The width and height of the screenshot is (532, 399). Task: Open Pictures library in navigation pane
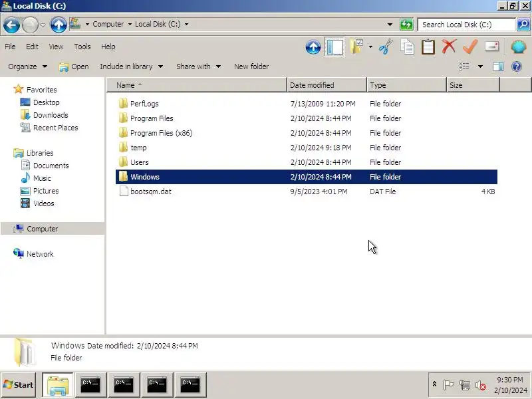tap(46, 191)
